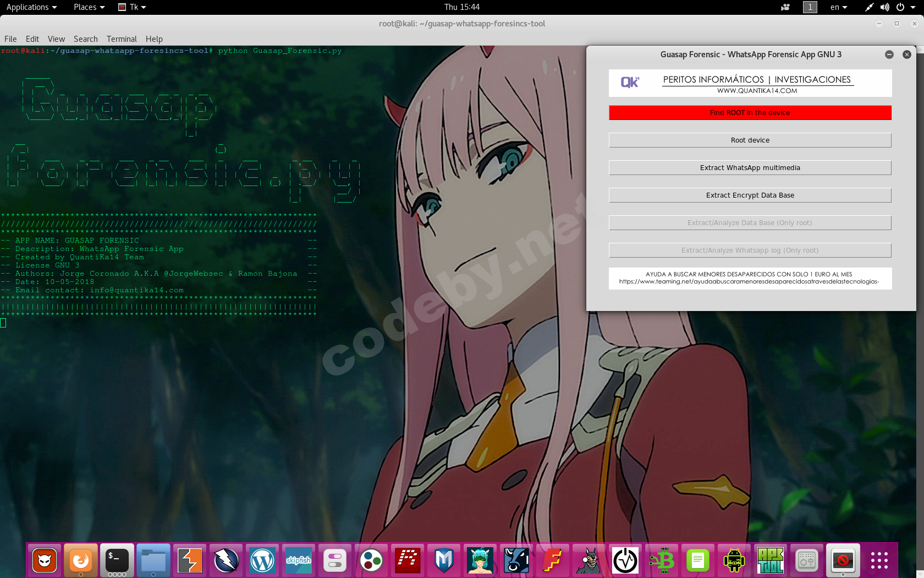Open the applications grid icon in dock
Screen dimensions: 924x578
click(x=878, y=560)
